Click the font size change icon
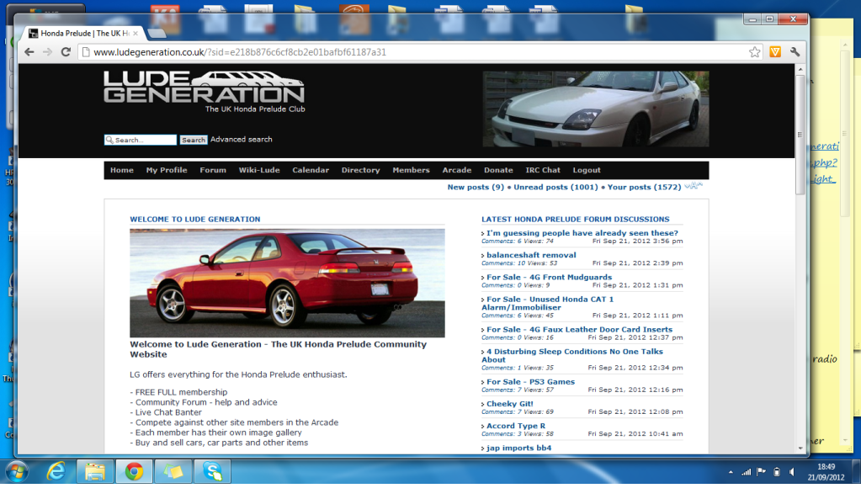The width and height of the screenshot is (861, 504). coord(694,186)
